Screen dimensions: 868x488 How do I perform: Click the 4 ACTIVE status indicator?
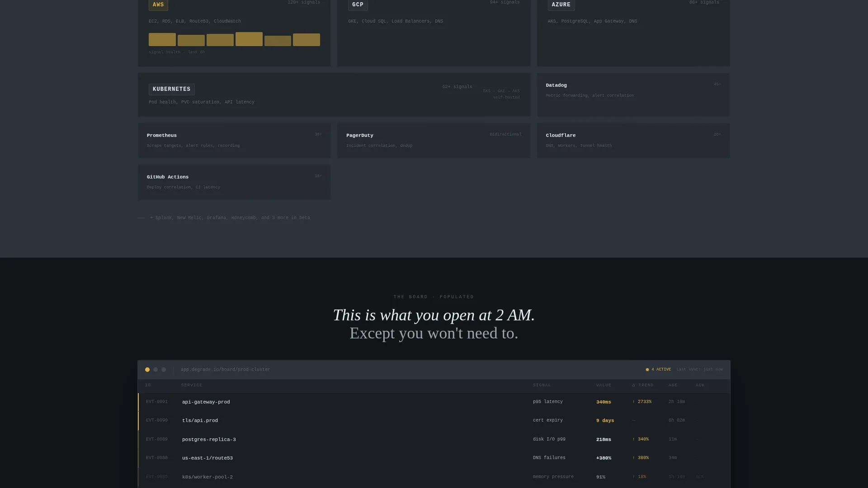coord(658,370)
